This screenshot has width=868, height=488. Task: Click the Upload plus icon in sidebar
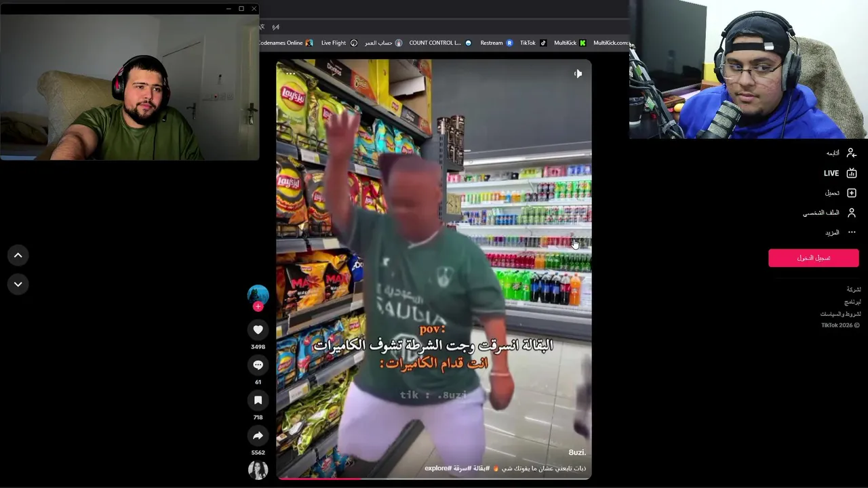[x=852, y=192]
